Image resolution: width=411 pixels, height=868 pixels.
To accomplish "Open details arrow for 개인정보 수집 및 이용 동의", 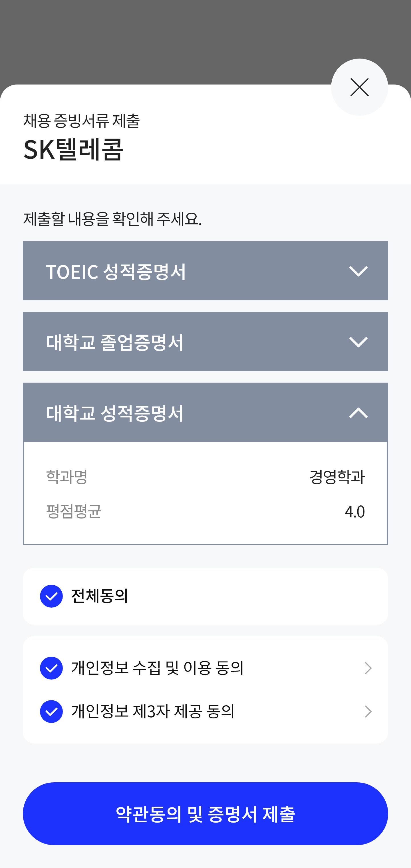I will pyautogui.click(x=368, y=668).
